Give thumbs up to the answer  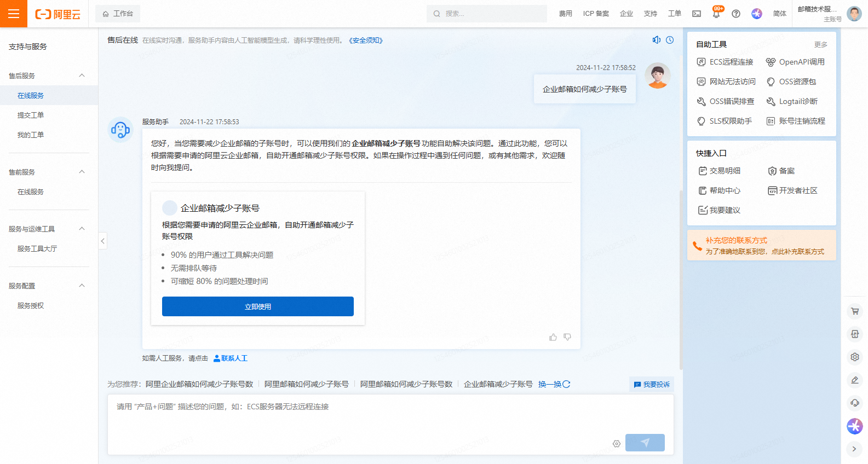point(553,337)
